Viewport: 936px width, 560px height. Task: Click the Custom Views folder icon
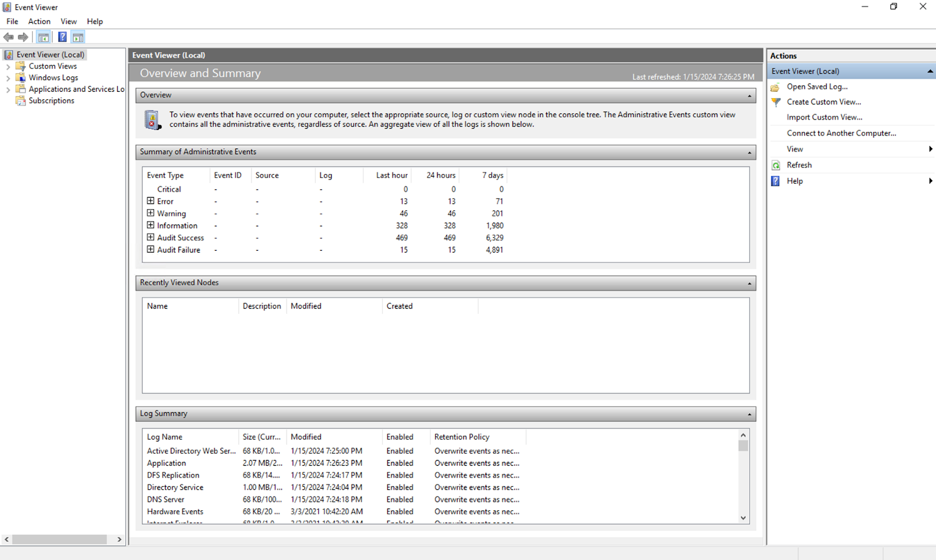coord(20,66)
